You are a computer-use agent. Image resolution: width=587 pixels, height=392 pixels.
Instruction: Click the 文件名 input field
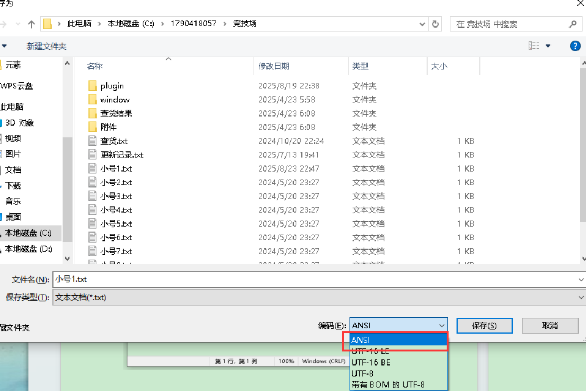click(318, 280)
